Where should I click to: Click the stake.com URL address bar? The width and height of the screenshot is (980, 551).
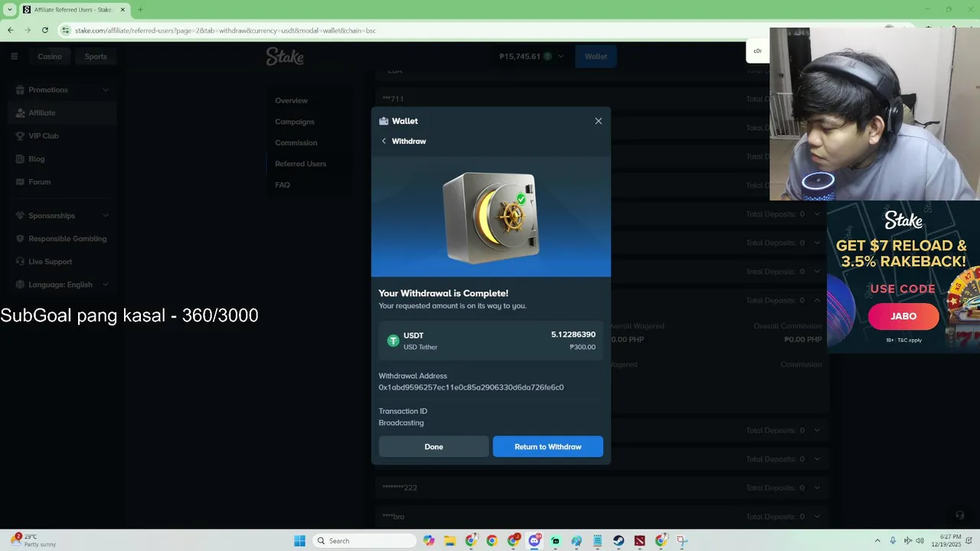225,31
